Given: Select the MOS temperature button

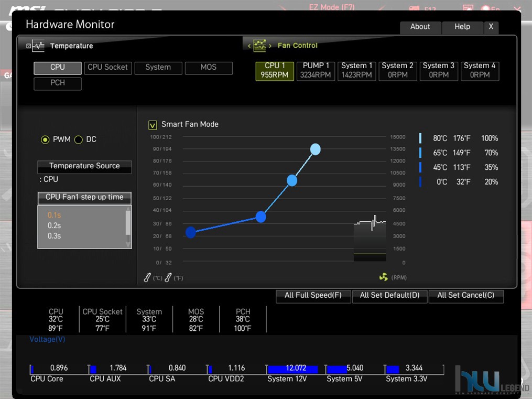Looking at the screenshot, I should click(x=209, y=68).
